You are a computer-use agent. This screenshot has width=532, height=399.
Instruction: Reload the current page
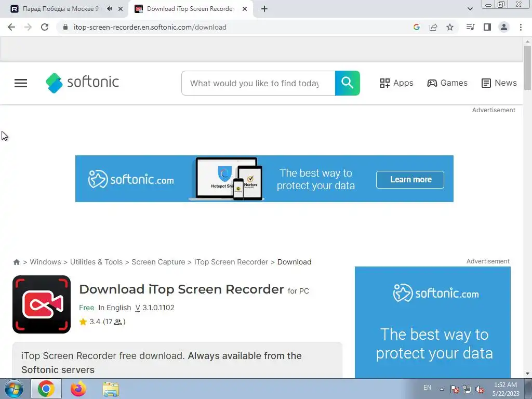(x=45, y=27)
